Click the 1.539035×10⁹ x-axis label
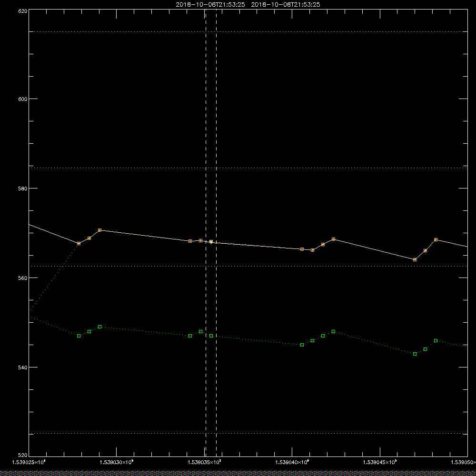Screen dimensions: 476x476 pyautogui.click(x=204, y=462)
